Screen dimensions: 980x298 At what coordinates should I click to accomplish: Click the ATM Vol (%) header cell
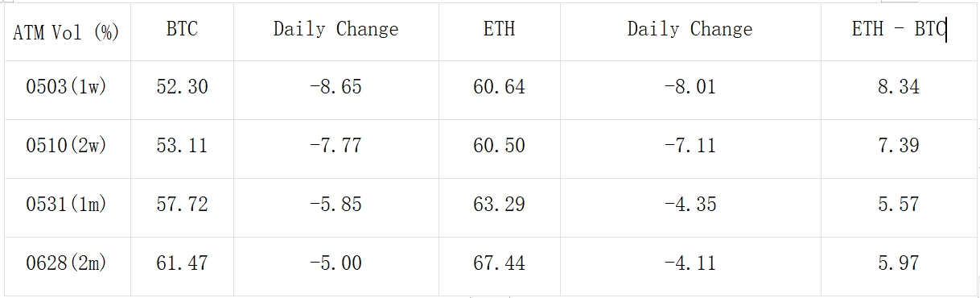(x=66, y=31)
